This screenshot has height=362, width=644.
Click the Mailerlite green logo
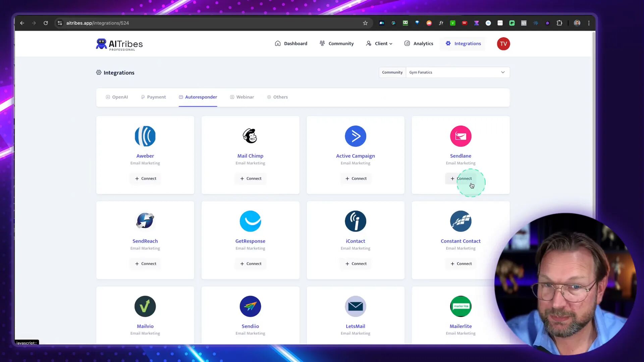pos(461,306)
